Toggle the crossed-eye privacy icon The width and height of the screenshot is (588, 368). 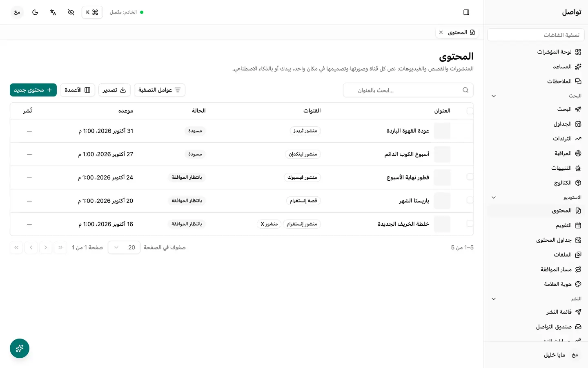(71, 12)
